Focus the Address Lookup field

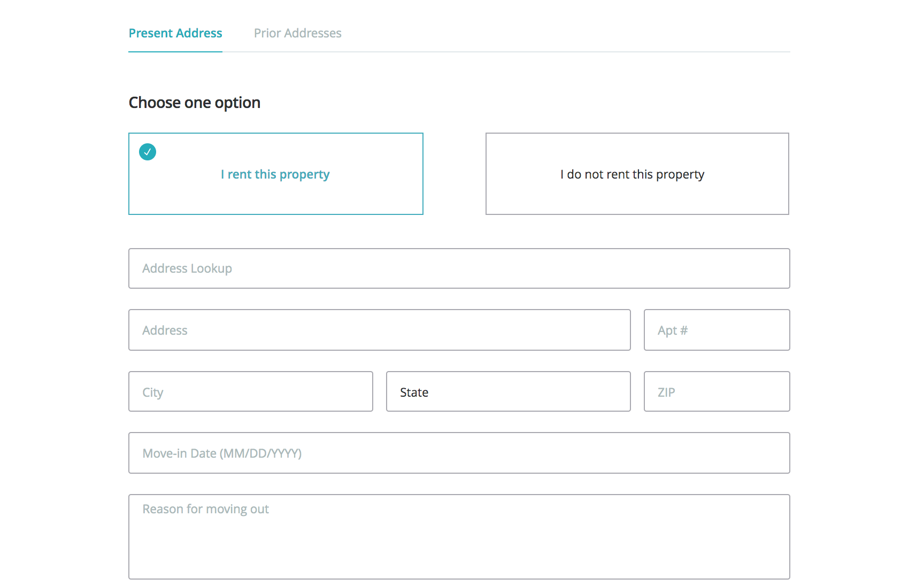[x=459, y=268]
